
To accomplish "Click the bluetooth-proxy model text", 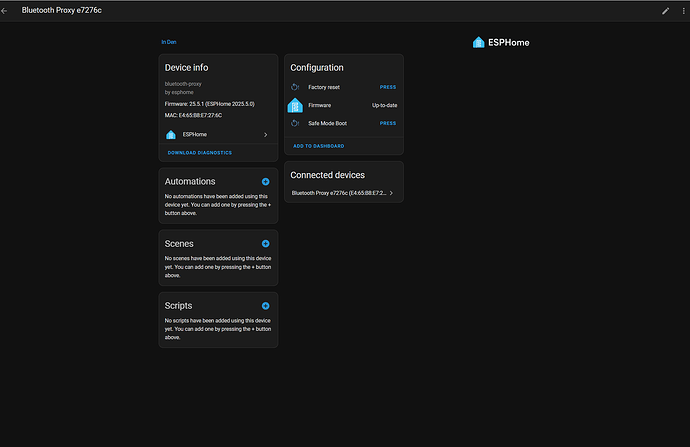I will [x=183, y=84].
